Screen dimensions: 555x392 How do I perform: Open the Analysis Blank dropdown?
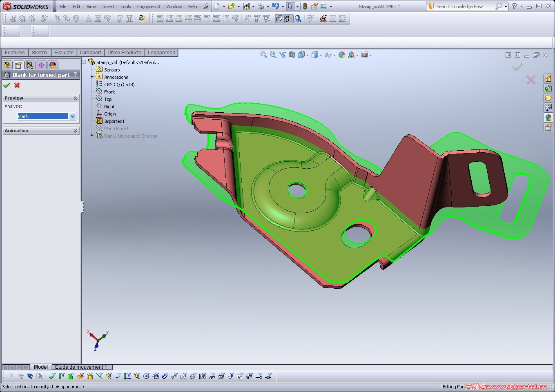72,116
